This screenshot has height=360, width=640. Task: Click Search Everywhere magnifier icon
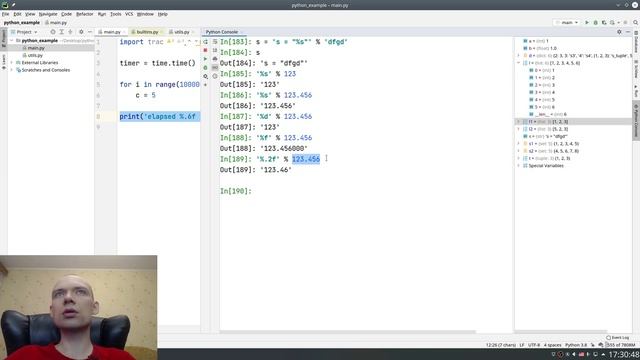[x=636, y=23]
